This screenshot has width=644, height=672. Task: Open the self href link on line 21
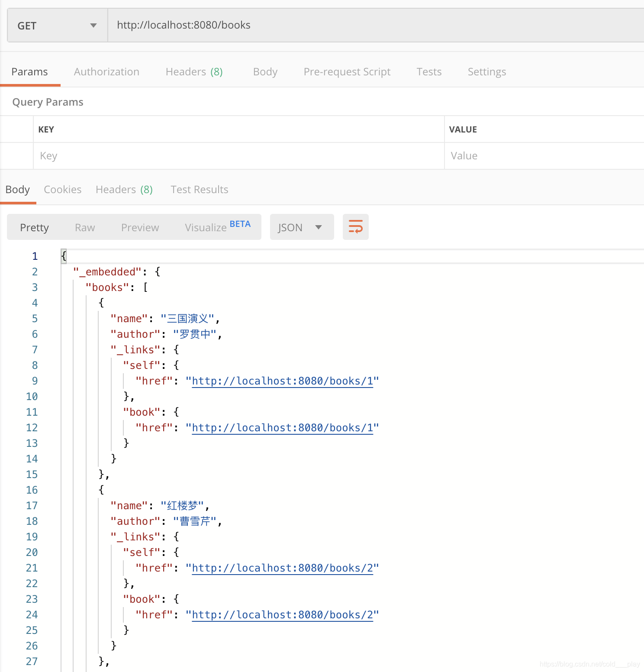[x=283, y=568]
